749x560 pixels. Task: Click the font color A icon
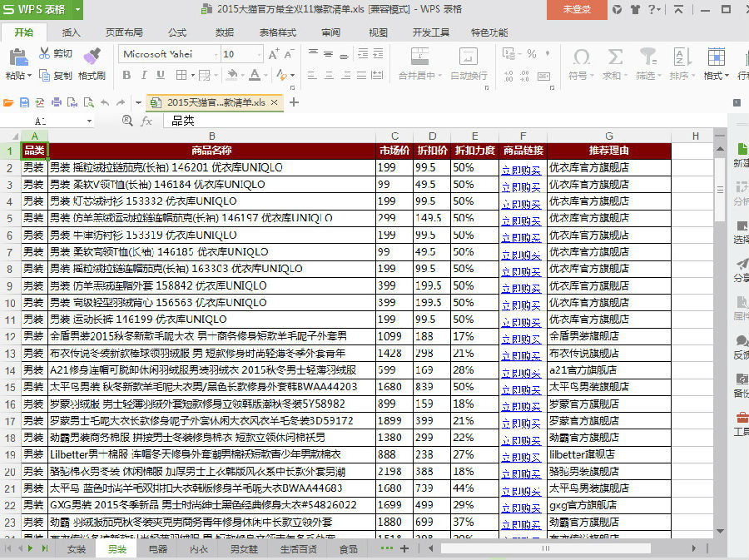point(255,75)
